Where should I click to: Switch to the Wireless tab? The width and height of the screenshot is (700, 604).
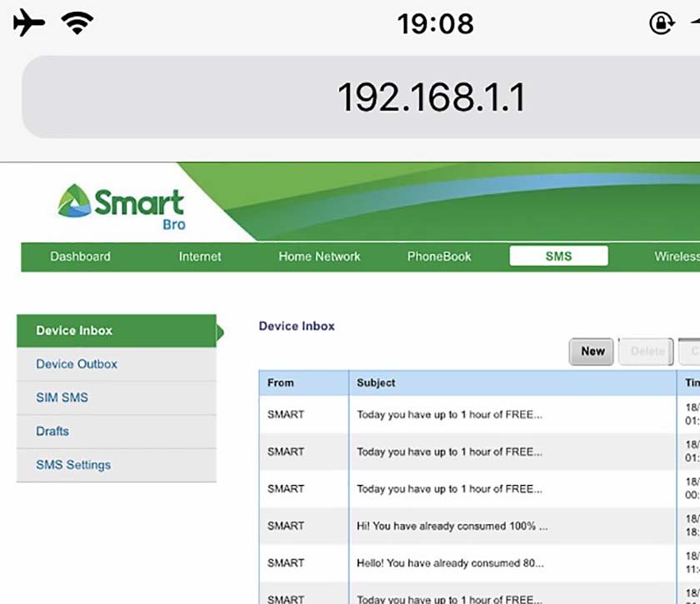click(x=677, y=257)
